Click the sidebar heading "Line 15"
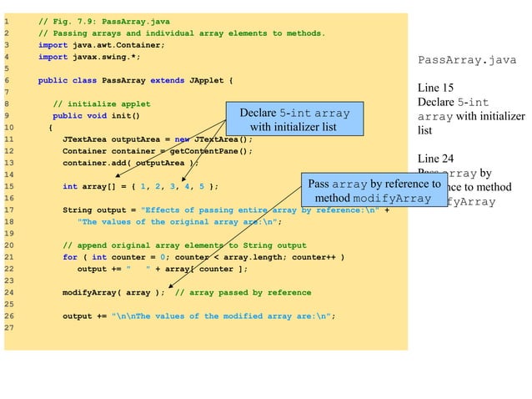 pos(435,88)
